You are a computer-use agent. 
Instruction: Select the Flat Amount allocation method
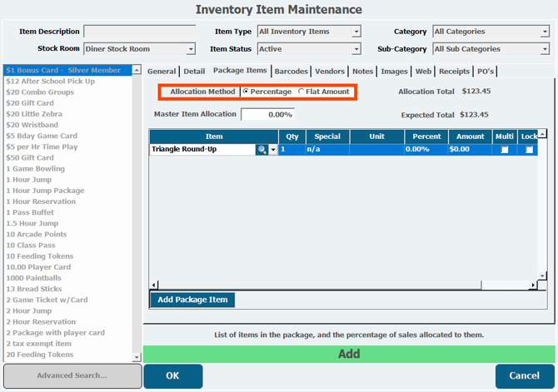tap(301, 92)
